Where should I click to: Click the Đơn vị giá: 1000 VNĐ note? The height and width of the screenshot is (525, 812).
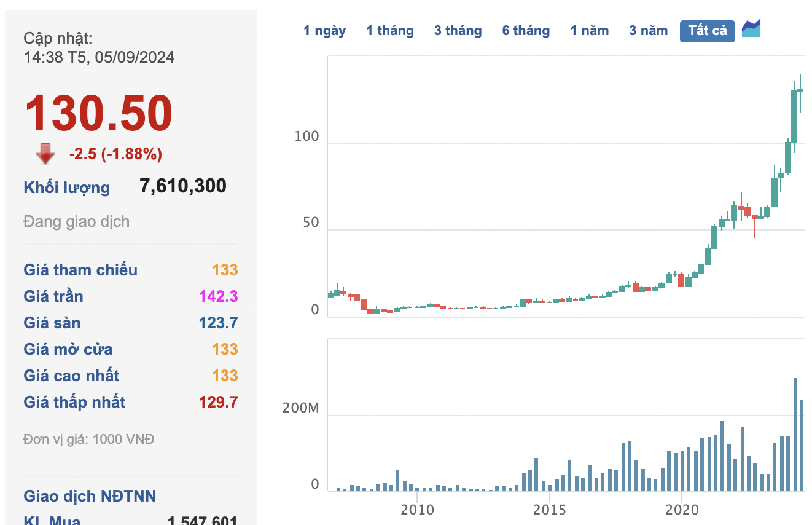coord(88,440)
